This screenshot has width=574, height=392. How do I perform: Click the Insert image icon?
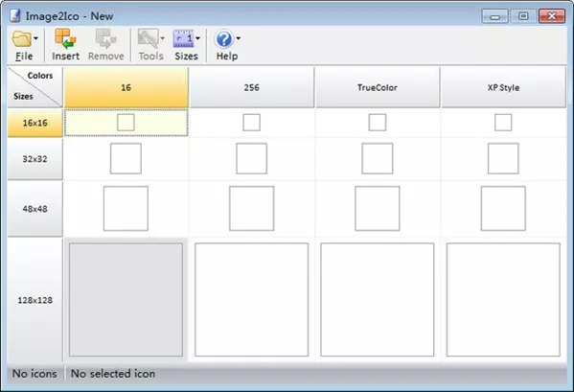pos(65,38)
